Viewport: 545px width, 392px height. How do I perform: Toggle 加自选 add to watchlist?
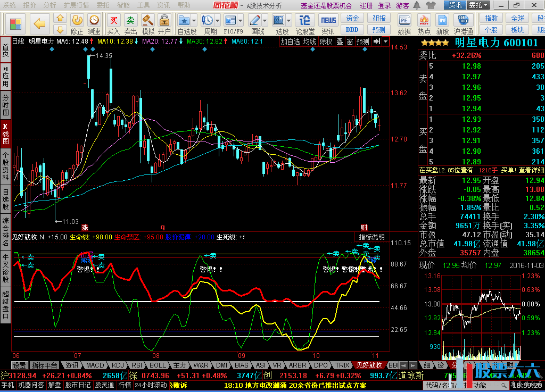pos(290,41)
